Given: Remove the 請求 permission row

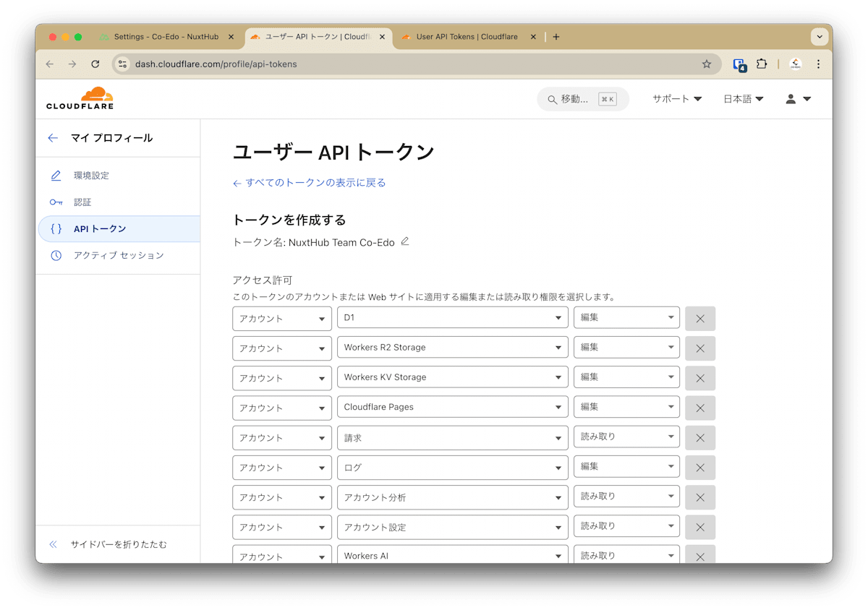Looking at the screenshot, I should pos(700,438).
